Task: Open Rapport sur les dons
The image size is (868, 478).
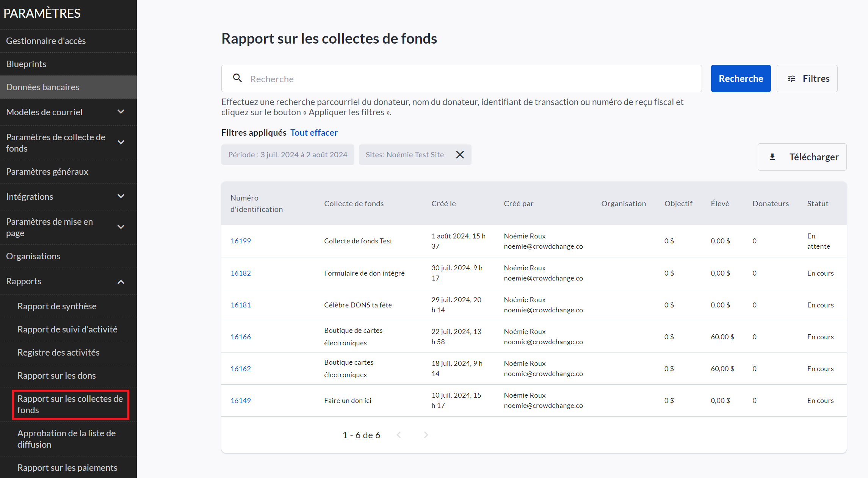Action: point(56,375)
